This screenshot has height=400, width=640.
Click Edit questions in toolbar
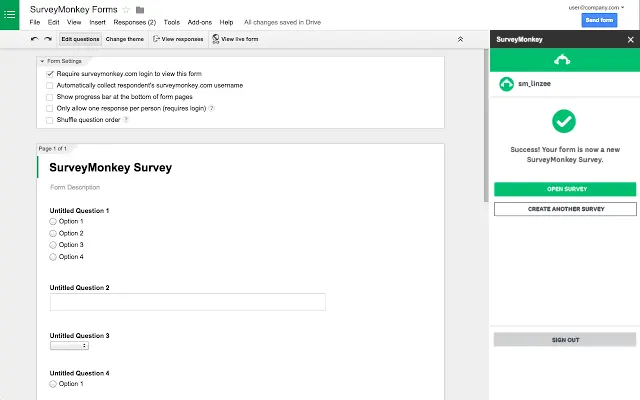pyautogui.click(x=80, y=39)
